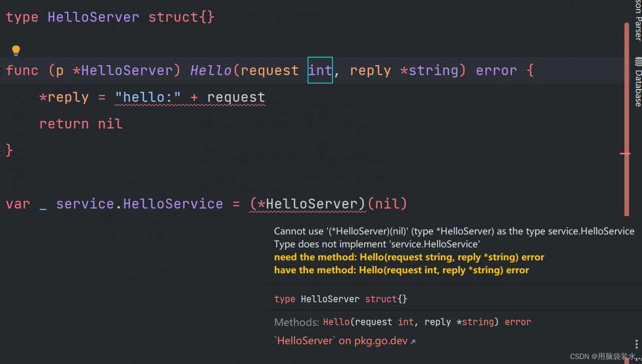Click the three-dot more options in popup
This screenshot has height=364, width=642.
pos(636,344)
